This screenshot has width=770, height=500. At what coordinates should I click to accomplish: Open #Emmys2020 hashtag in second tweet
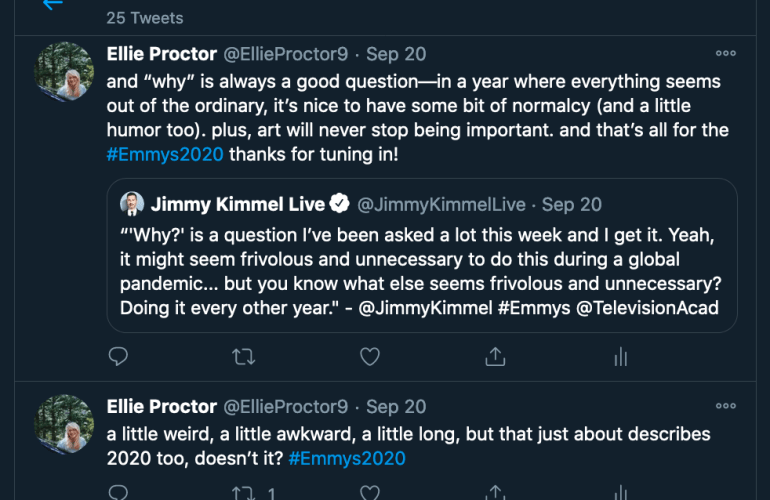pos(346,459)
